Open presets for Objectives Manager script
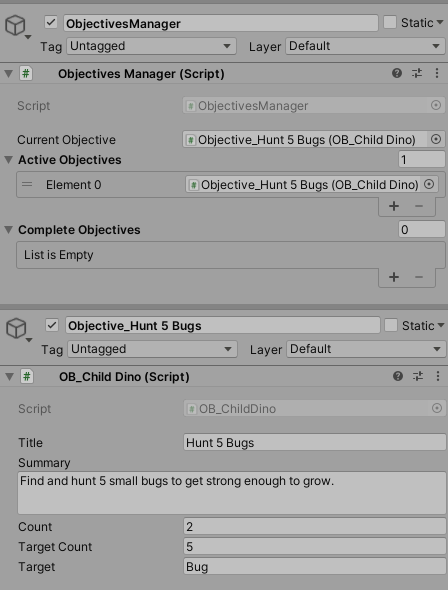 pos(417,73)
